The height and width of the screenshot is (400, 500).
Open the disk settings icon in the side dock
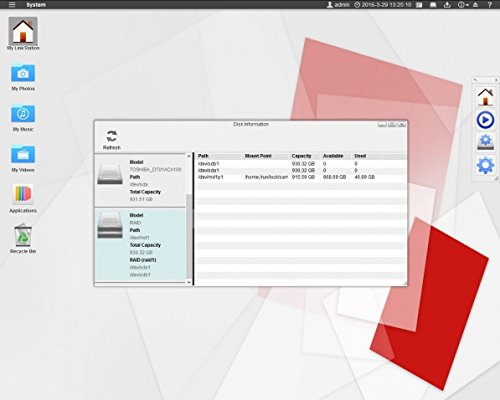[485, 142]
